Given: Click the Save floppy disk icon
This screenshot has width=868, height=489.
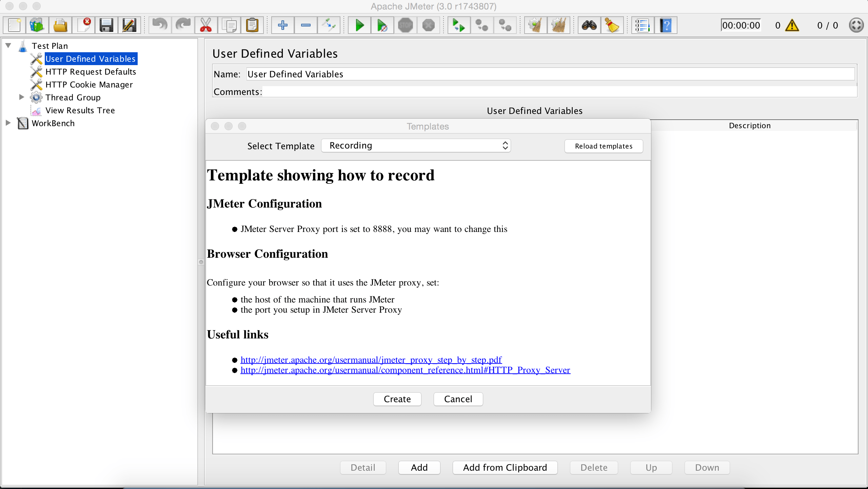Looking at the screenshot, I should coord(106,25).
